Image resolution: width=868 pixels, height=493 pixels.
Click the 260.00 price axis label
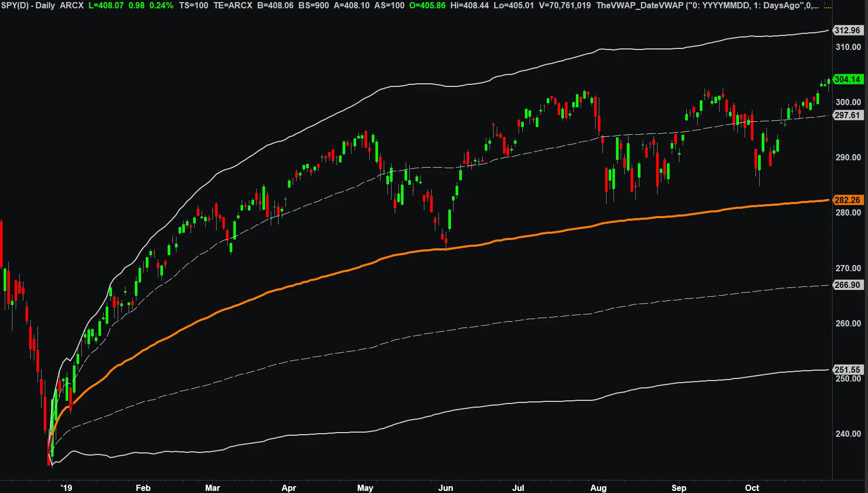pyautogui.click(x=848, y=323)
